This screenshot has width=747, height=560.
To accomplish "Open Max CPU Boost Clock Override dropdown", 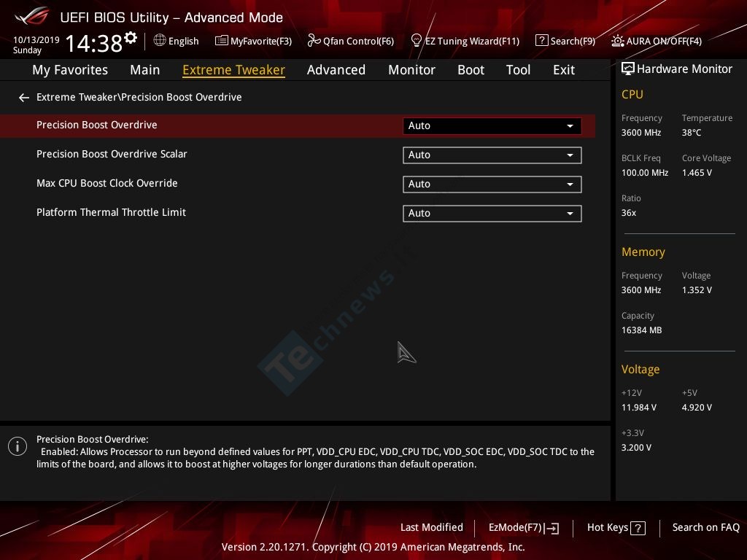I will pyautogui.click(x=492, y=184).
